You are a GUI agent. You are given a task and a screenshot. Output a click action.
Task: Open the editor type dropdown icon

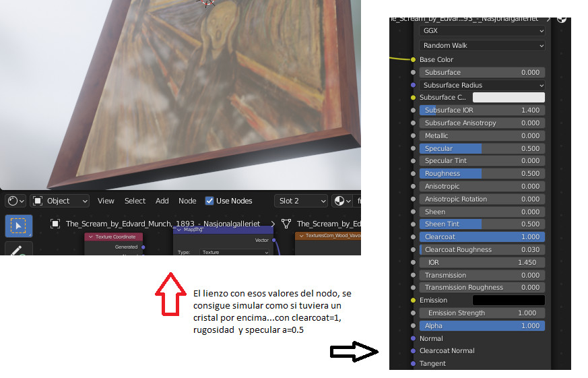click(15, 201)
